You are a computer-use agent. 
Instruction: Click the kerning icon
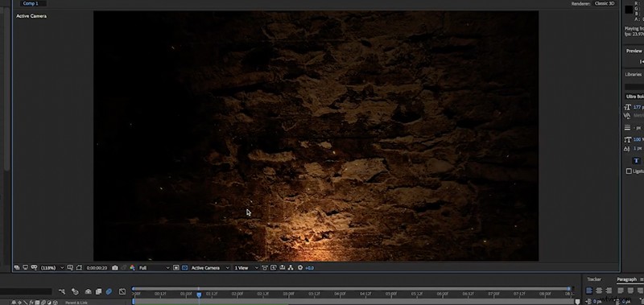click(627, 116)
